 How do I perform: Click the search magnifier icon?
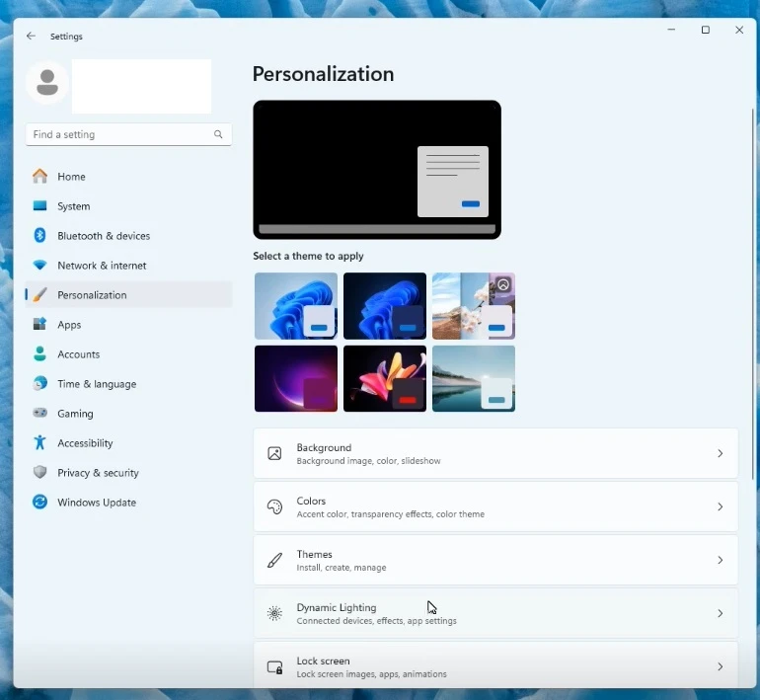(x=218, y=134)
